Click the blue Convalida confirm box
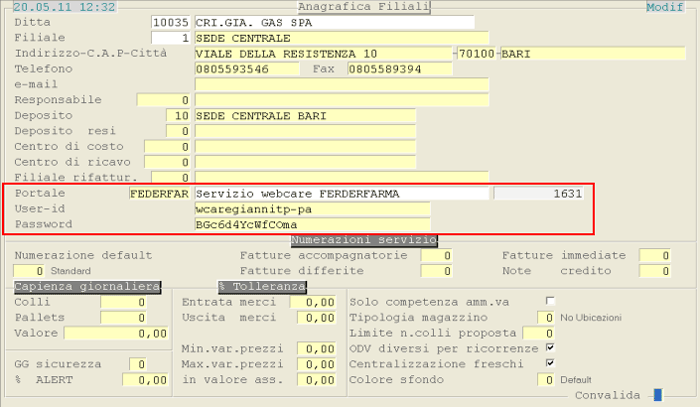700x407 pixels. (x=656, y=396)
